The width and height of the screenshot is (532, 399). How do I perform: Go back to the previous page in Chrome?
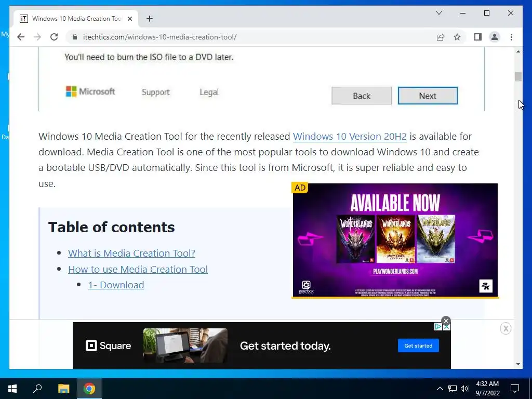click(x=21, y=37)
